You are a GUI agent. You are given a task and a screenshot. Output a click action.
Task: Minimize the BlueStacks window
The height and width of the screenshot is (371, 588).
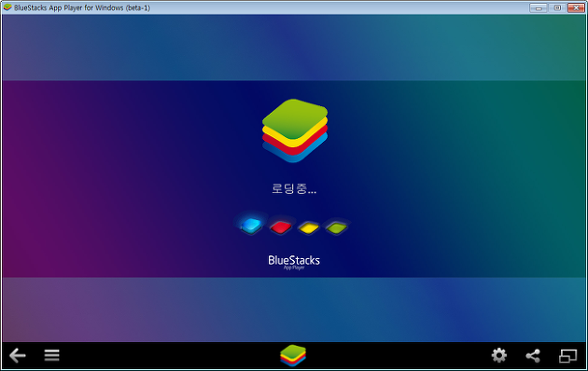(x=539, y=7)
